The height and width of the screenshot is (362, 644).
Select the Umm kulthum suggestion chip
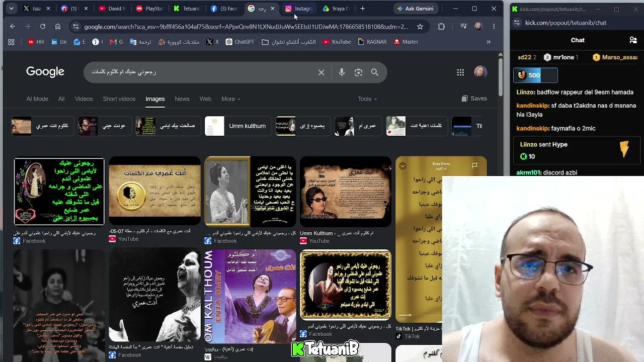pos(237,126)
